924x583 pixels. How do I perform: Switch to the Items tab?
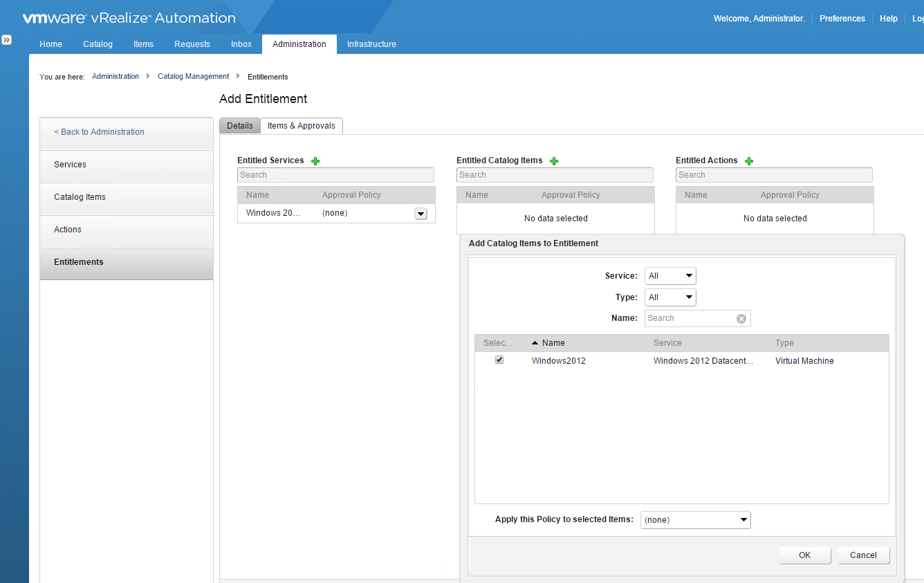(143, 44)
